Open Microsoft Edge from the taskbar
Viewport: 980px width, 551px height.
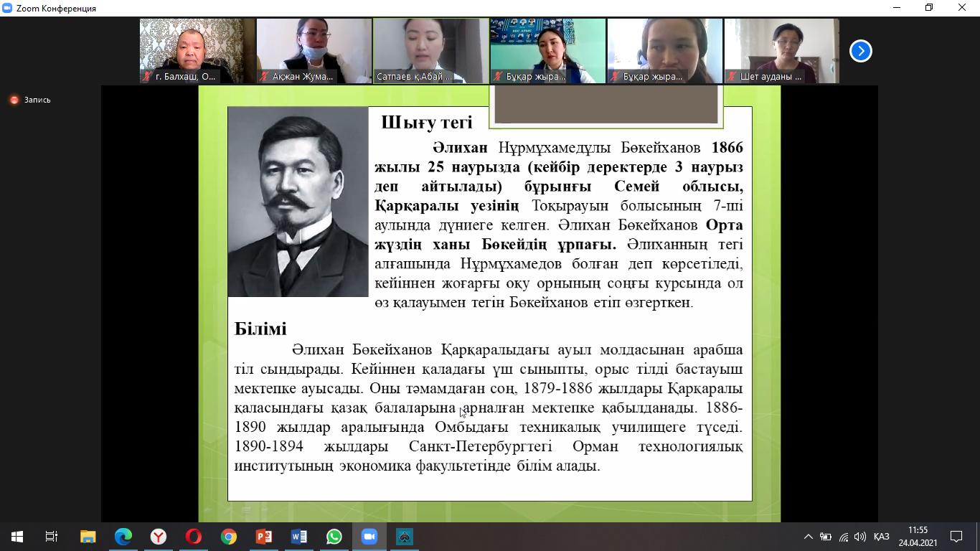[x=123, y=537]
